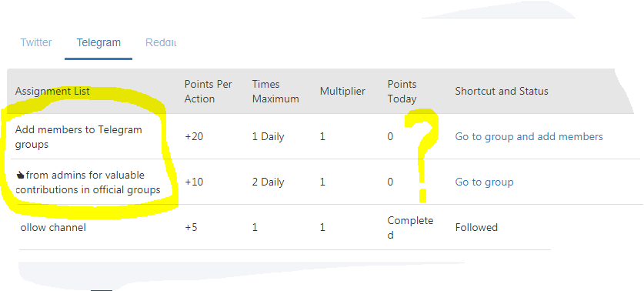Screen dimensions: 644x291
Task: Click the 'valuable contributions in official groups' assignment
Action: 88,182
